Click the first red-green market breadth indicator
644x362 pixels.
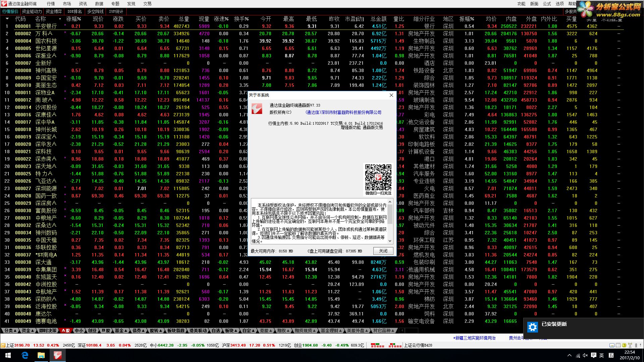tap(377, 345)
